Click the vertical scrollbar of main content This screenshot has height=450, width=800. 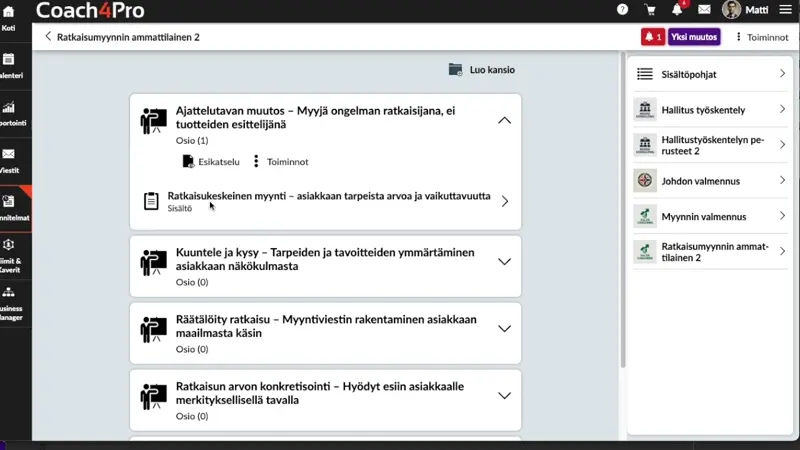tap(622, 209)
